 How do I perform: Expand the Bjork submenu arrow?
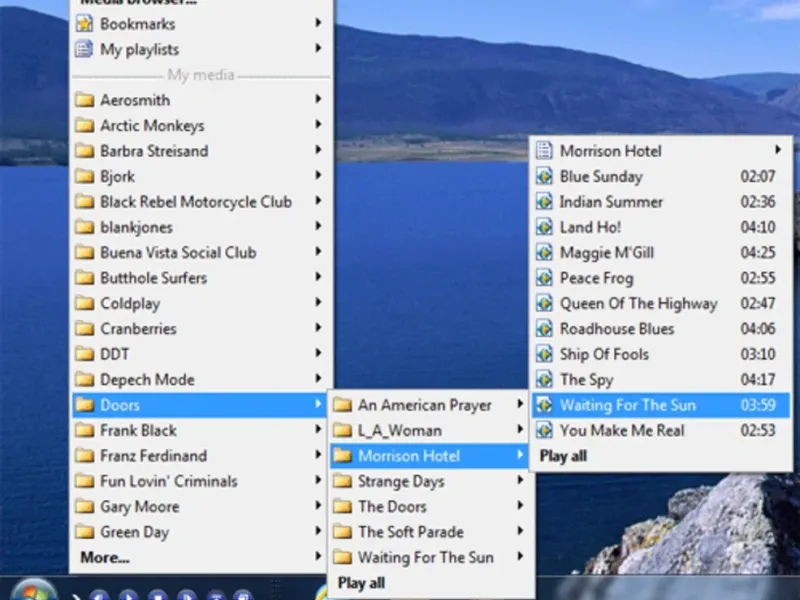318,175
